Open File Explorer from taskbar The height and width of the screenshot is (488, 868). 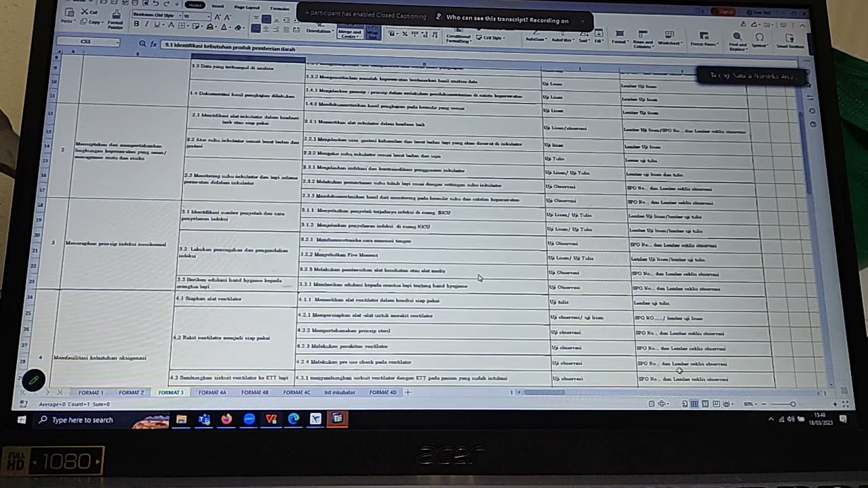point(181,420)
